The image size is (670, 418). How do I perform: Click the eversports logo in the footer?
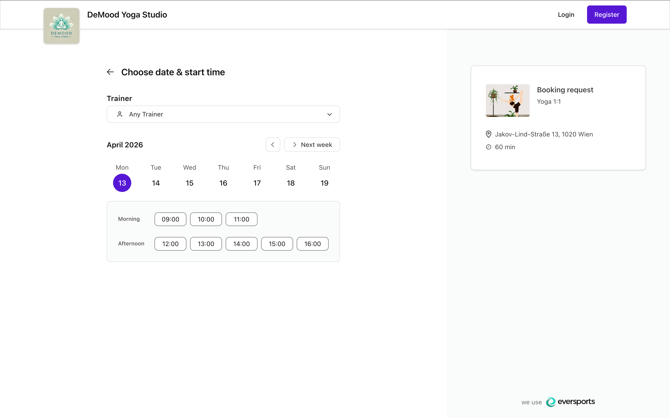pos(570,402)
